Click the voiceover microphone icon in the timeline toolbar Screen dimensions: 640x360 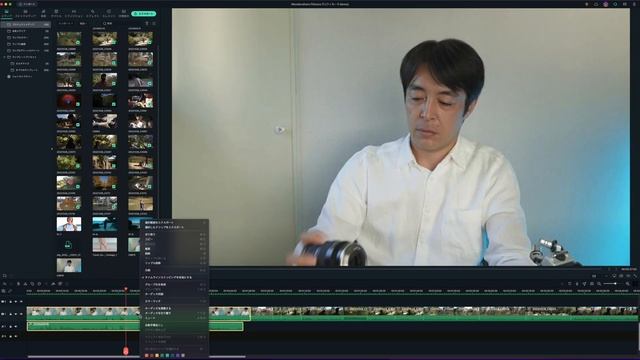pos(577,284)
